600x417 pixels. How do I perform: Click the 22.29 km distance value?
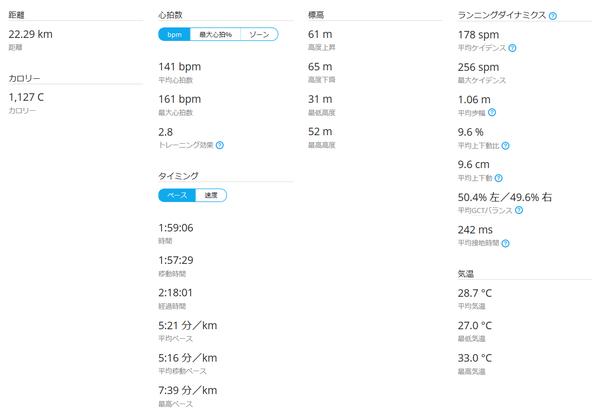(31, 34)
